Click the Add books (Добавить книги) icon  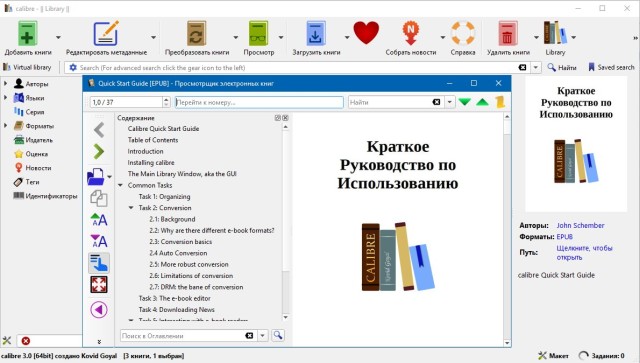pyautogui.click(x=27, y=33)
